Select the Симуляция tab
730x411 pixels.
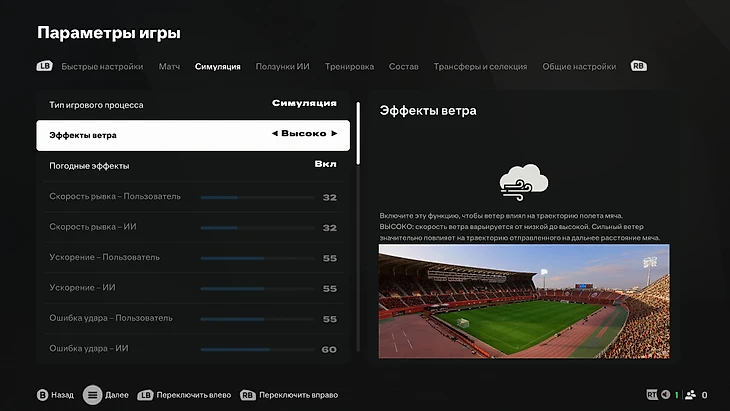click(x=217, y=67)
